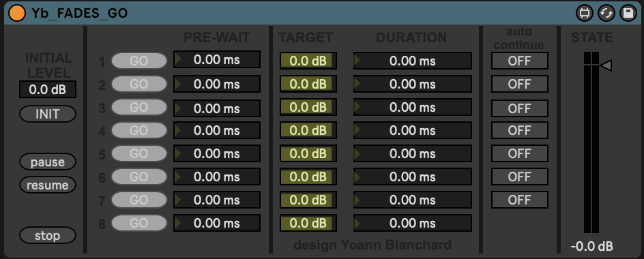Screen dimensions: 644x259
Task: Click the show/hide device window icon
Action: [585, 13]
